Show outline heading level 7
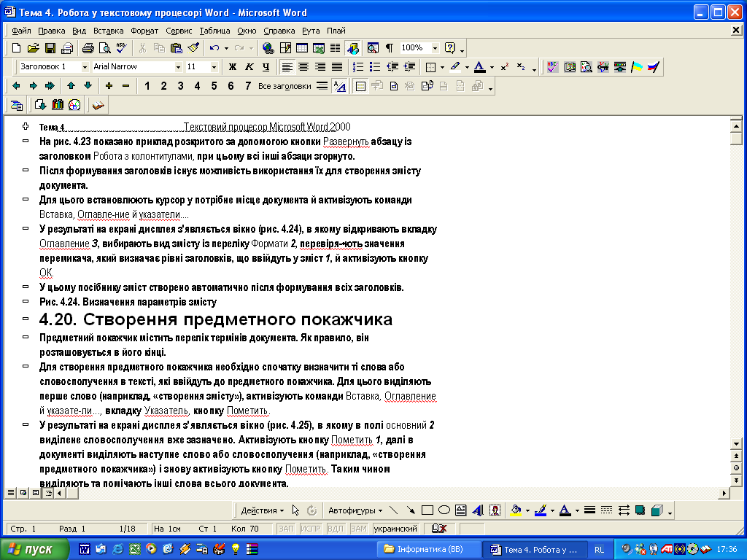 248,86
